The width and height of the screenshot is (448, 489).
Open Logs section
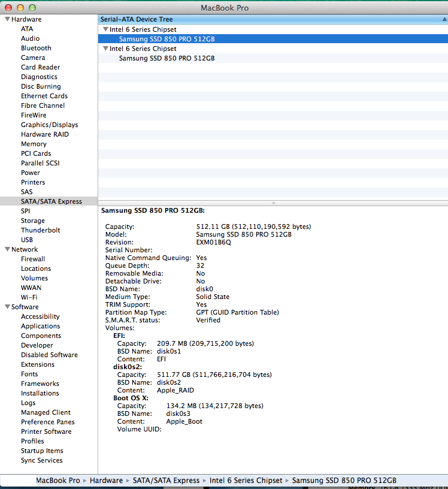(x=28, y=403)
